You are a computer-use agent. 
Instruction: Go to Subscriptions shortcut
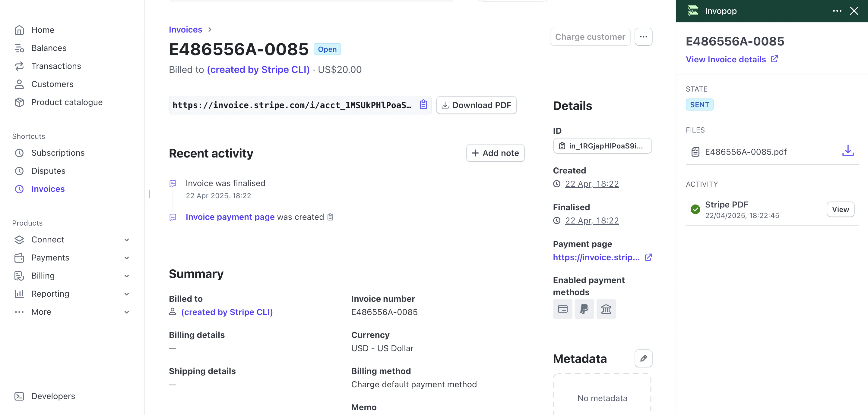tap(58, 153)
